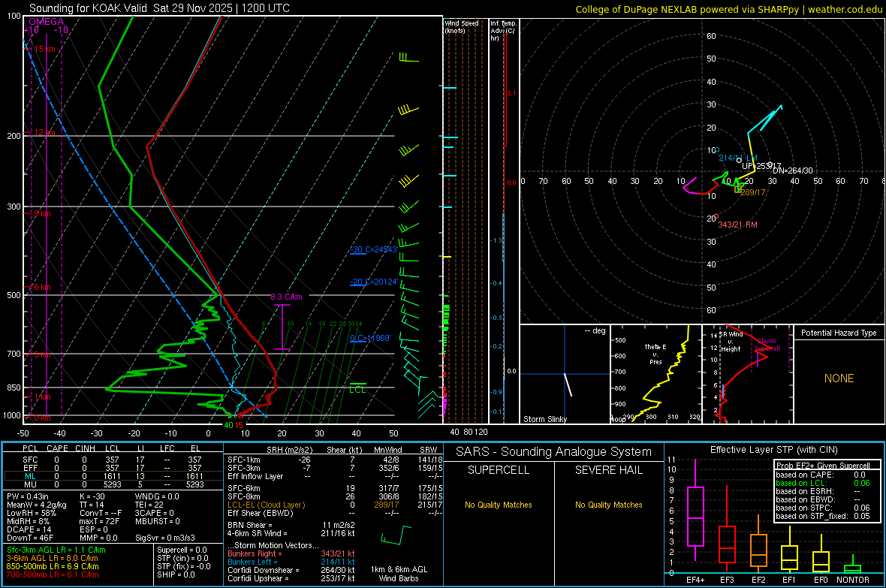Select the MU parcel row label
Image resolution: width=886 pixels, height=588 pixels.
click(30, 484)
